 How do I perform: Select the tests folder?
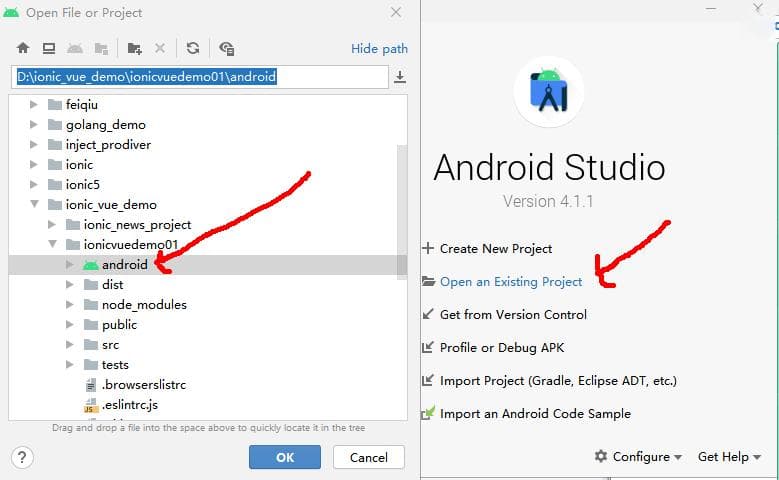(115, 365)
